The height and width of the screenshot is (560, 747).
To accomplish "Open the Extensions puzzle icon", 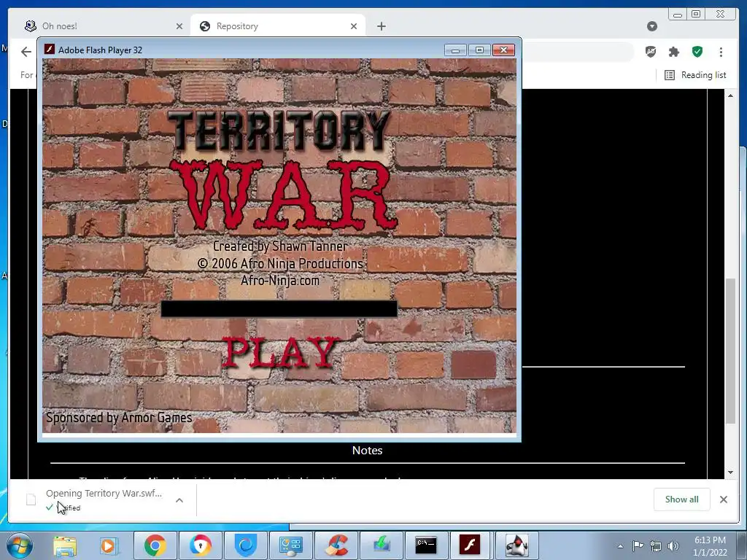I will (673, 52).
